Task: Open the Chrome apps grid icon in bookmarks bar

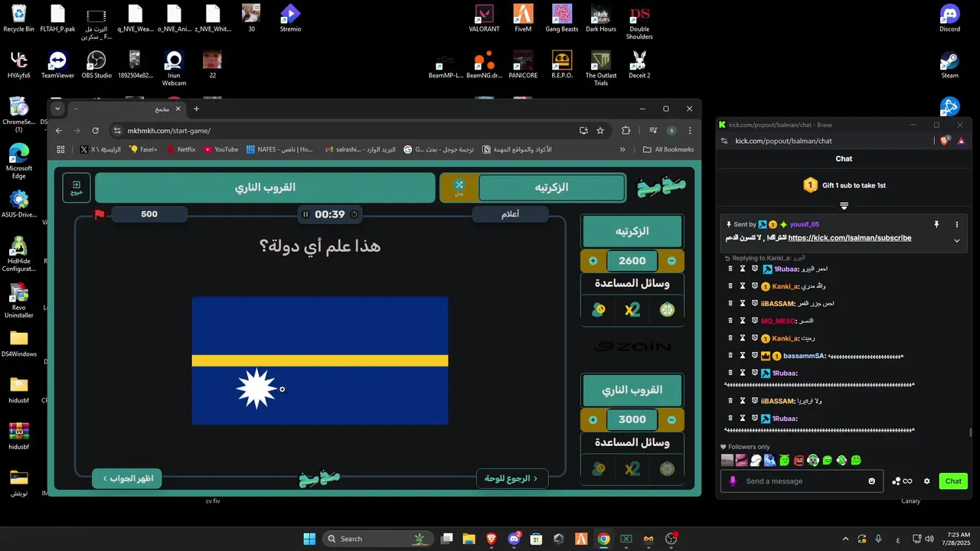Action: point(60,149)
